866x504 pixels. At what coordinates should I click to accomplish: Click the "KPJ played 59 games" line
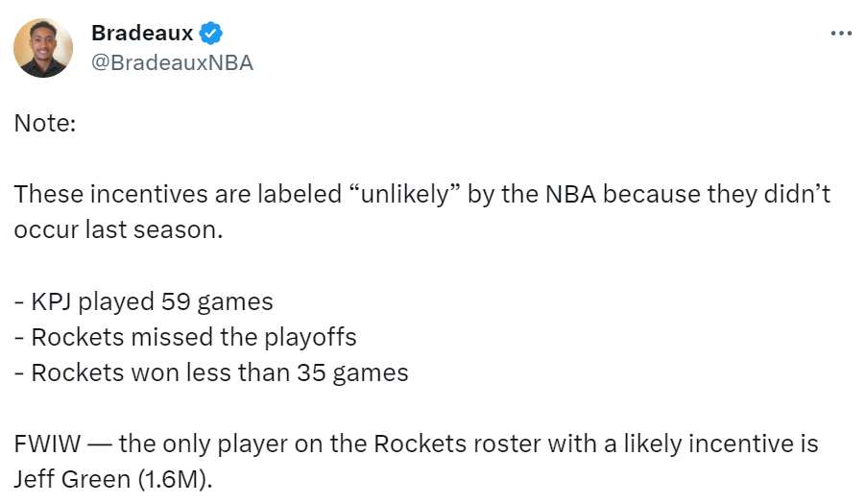[144, 302]
